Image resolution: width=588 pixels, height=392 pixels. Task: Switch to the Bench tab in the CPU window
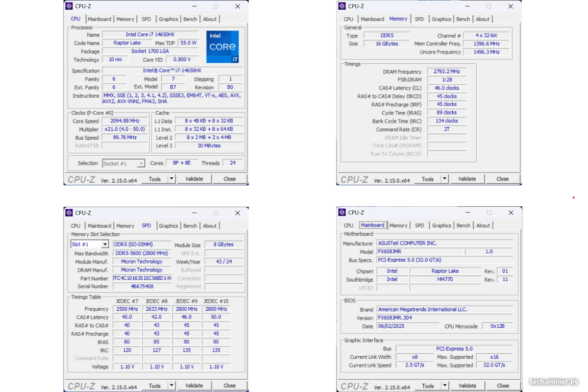[190, 19]
